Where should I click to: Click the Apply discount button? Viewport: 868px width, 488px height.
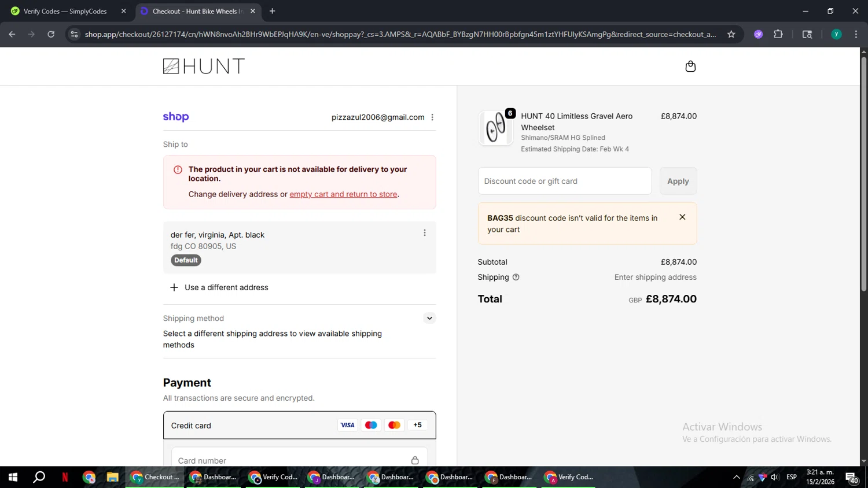click(x=678, y=181)
